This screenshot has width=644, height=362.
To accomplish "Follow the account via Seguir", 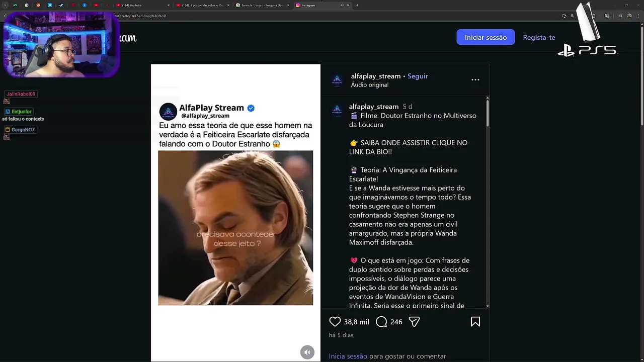I will click(418, 76).
